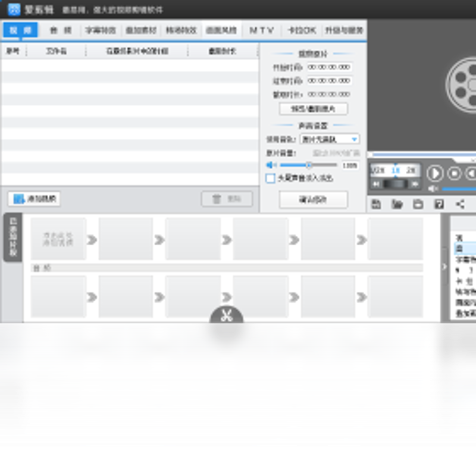The width and height of the screenshot is (476, 459).
Task: Open the 字幕特效 tab
Action: (x=101, y=30)
